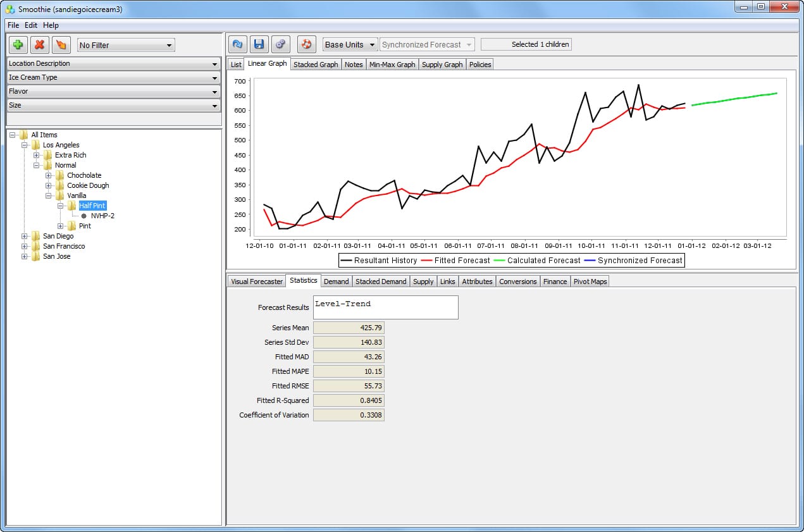Viewport: 804px width, 532px height.
Task: Click the gears settings toolbar icon
Action: point(280,44)
